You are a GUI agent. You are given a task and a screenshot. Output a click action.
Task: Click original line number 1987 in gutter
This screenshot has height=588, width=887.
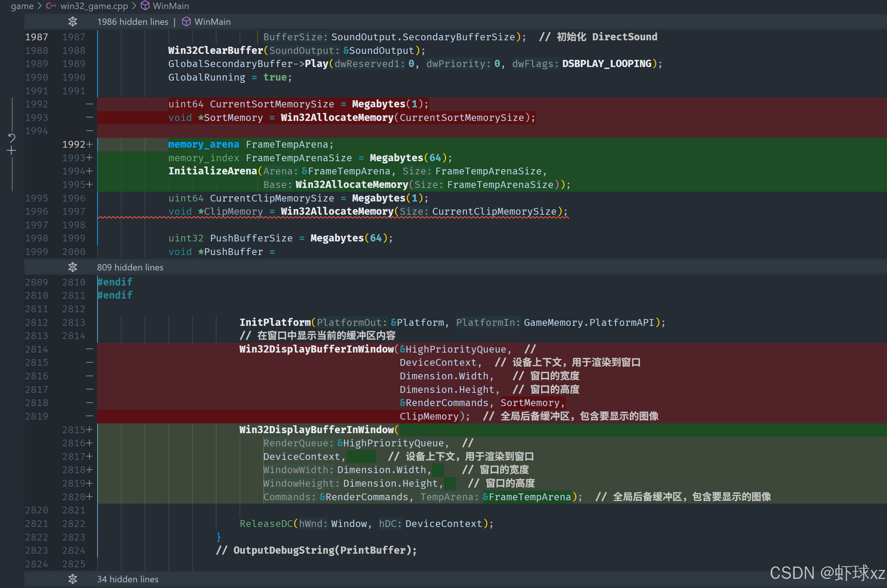coord(37,37)
